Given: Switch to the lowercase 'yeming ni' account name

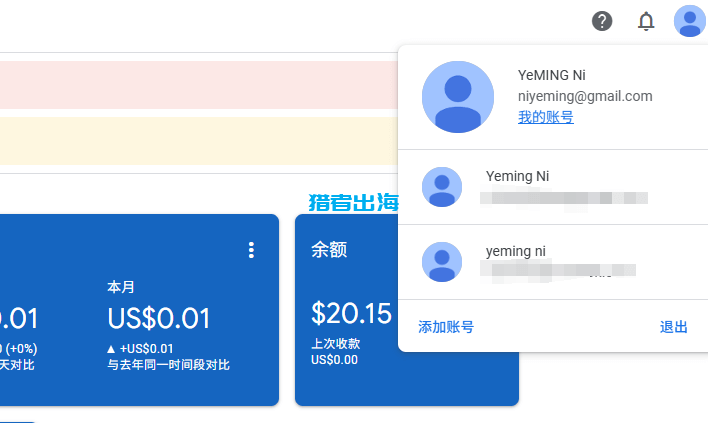Looking at the screenshot, I should click(517, 251).
